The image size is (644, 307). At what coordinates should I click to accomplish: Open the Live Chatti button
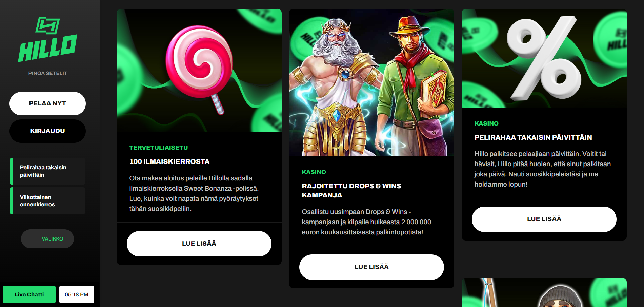[29, 294]
